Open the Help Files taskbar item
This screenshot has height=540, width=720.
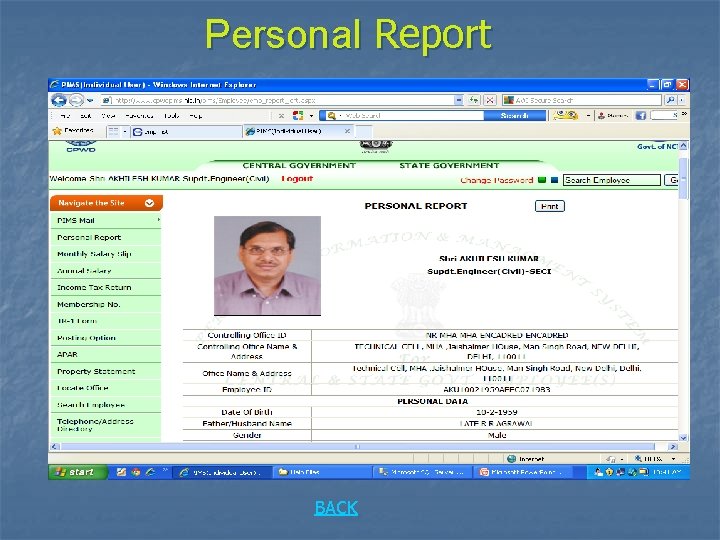pyautogui.click(x=321, y=472)
